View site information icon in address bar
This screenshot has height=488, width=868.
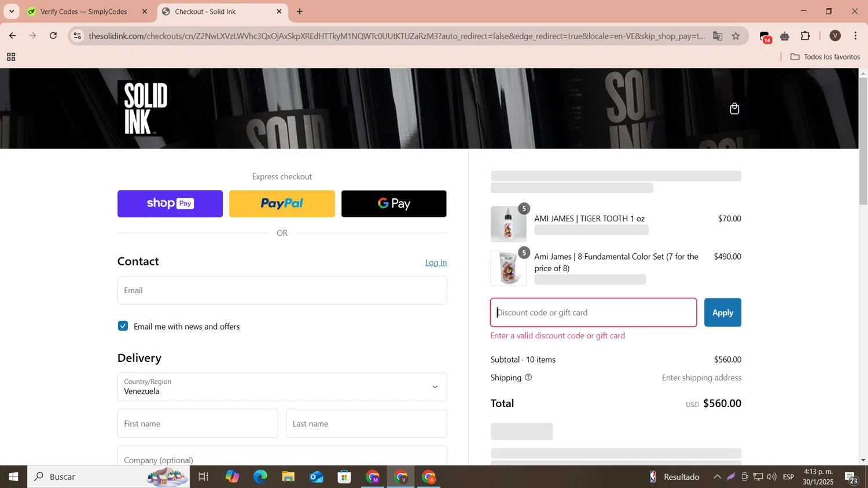coord(78,36)
